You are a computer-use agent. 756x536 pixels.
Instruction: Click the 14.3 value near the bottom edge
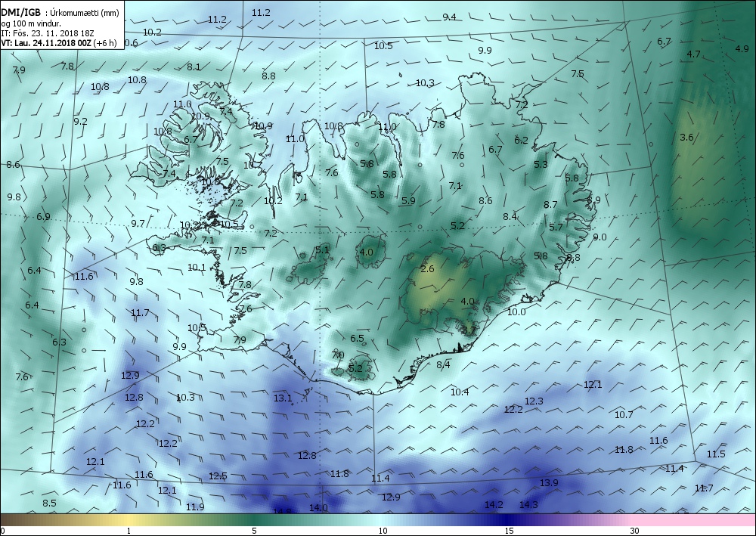coord(528,505)
